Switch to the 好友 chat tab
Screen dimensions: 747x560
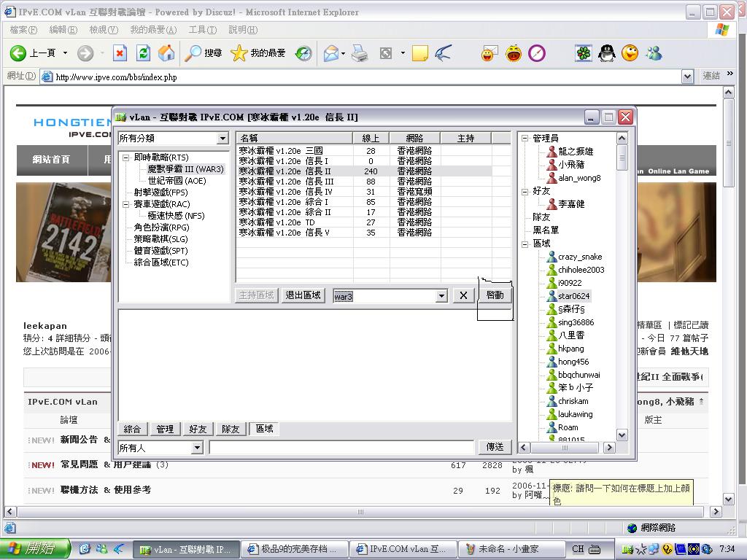[198, 429]
